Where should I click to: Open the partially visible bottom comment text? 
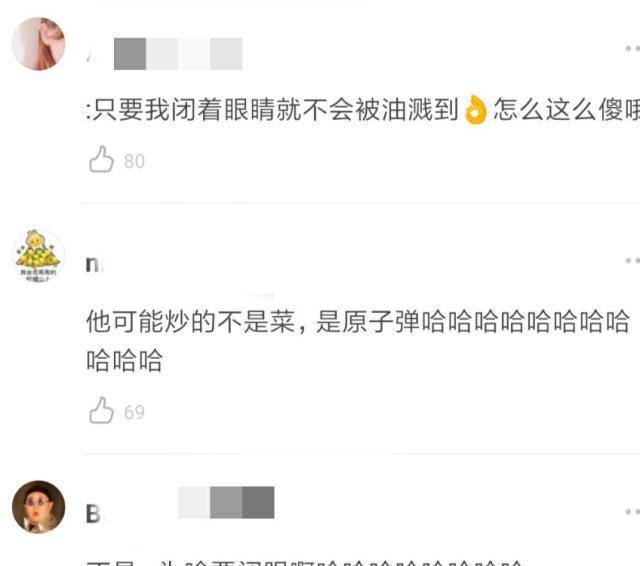[x=304, y=562]
